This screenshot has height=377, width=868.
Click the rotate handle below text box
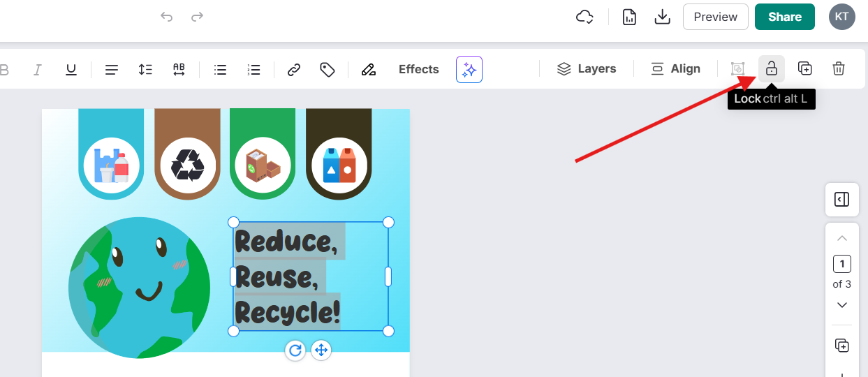coord(295,350)
